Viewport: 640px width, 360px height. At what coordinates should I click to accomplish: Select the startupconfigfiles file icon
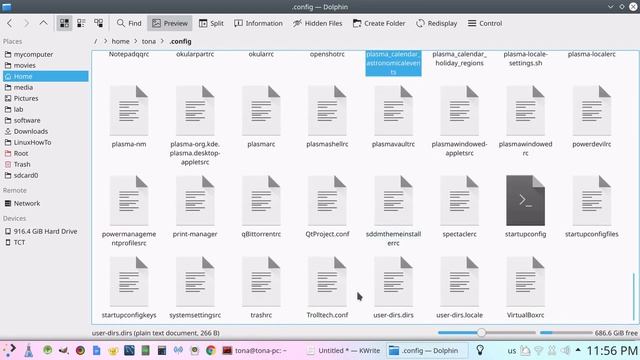pyautogui.click(x=592, y=200)
